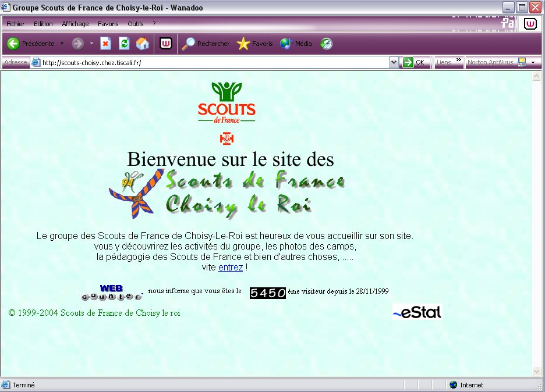This screenshot has height=392, width=545.
Task: Expand the Liens links chevron
Action: 459,60
